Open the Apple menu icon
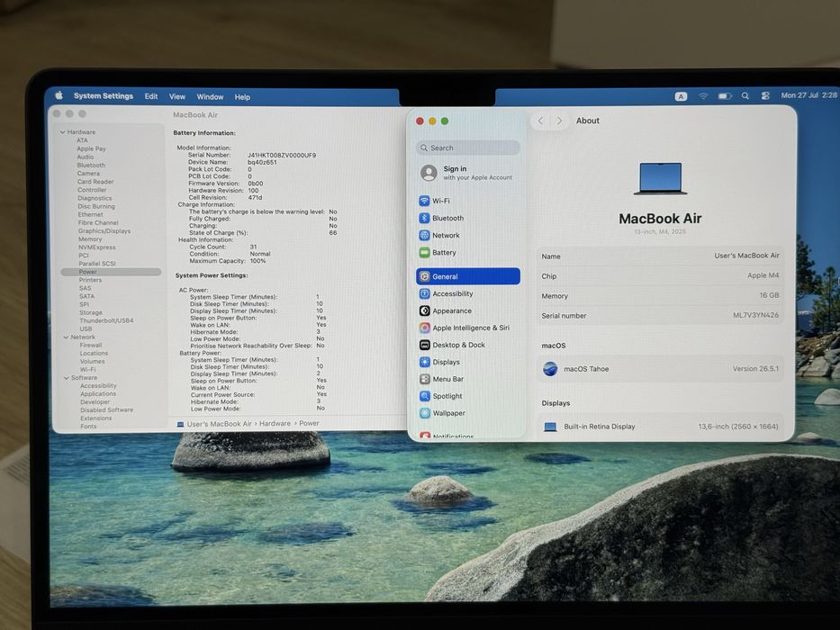The width and height of the screenshot is (840, 630). click(59, 95)
